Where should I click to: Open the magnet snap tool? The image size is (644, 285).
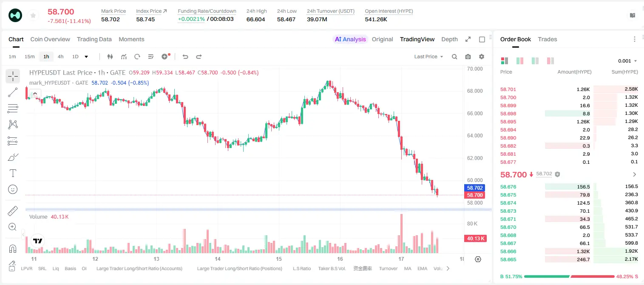point(13,248)
